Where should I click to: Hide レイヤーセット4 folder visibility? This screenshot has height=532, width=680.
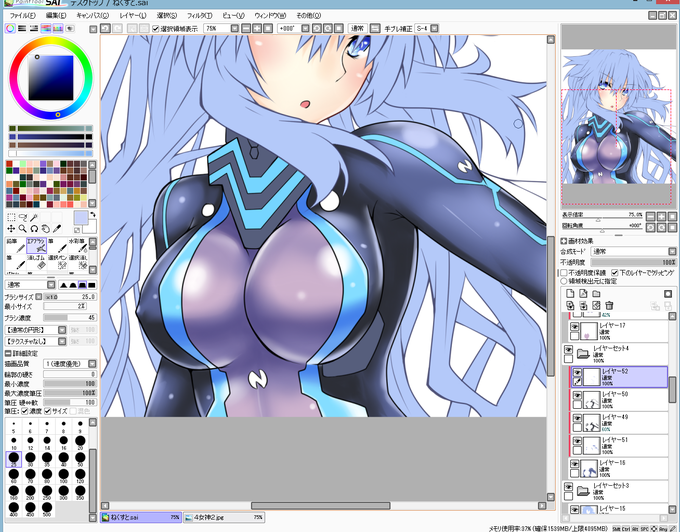coord(568,349)
